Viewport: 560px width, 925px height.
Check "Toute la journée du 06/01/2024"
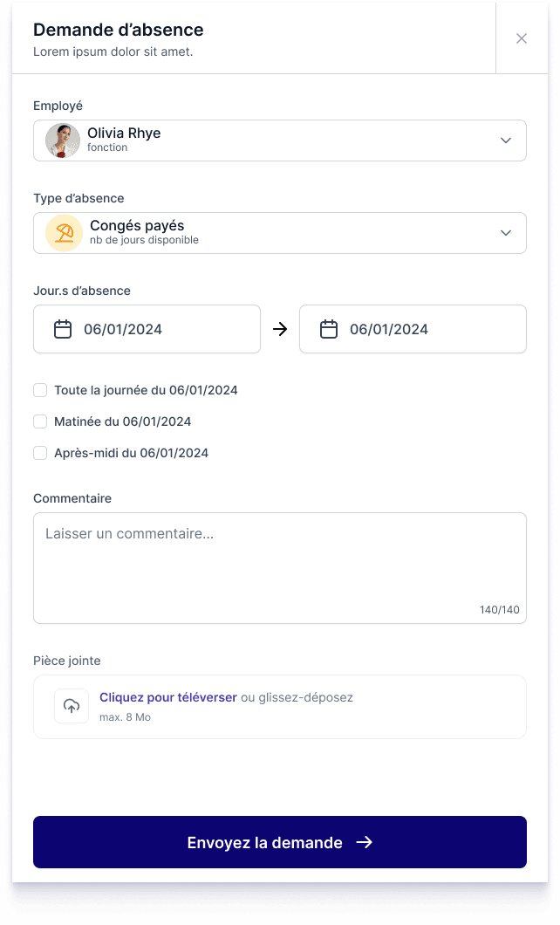coord(40,390)
